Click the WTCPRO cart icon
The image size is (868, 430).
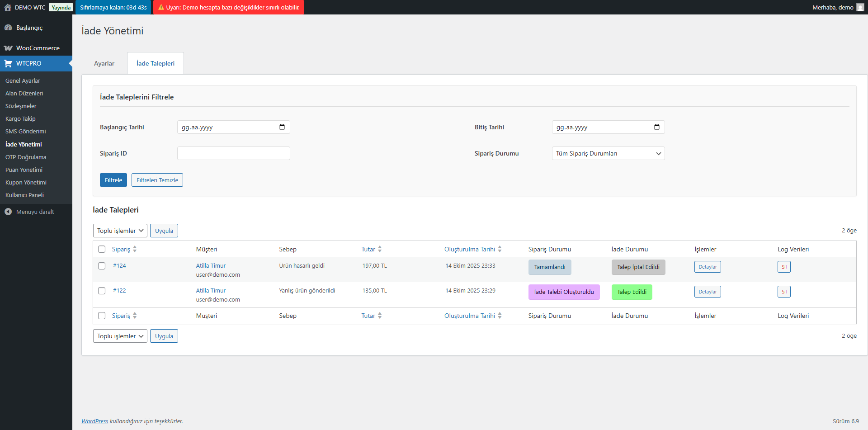[8, 63]
